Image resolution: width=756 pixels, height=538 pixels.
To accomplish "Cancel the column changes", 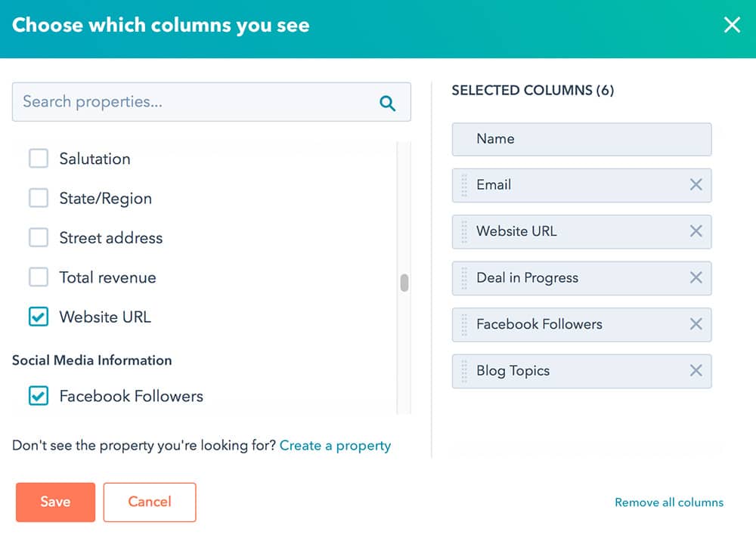I will pyautogui.click(x=149, y=502).
